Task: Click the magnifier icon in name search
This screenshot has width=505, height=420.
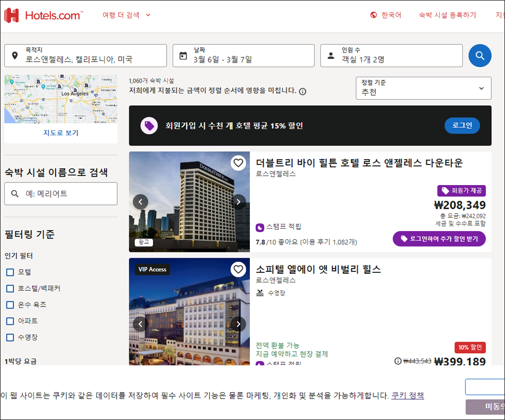Action: point(15,194)
